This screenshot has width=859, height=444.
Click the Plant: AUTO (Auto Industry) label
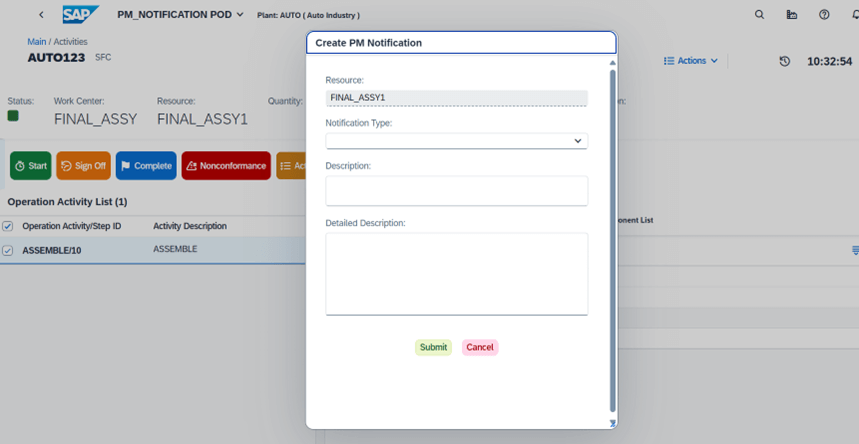click(308, 15)
